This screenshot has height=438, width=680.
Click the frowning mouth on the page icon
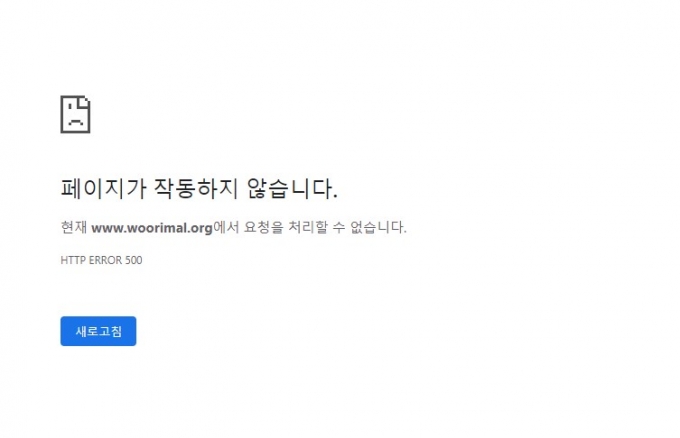(x=75, y=122)
